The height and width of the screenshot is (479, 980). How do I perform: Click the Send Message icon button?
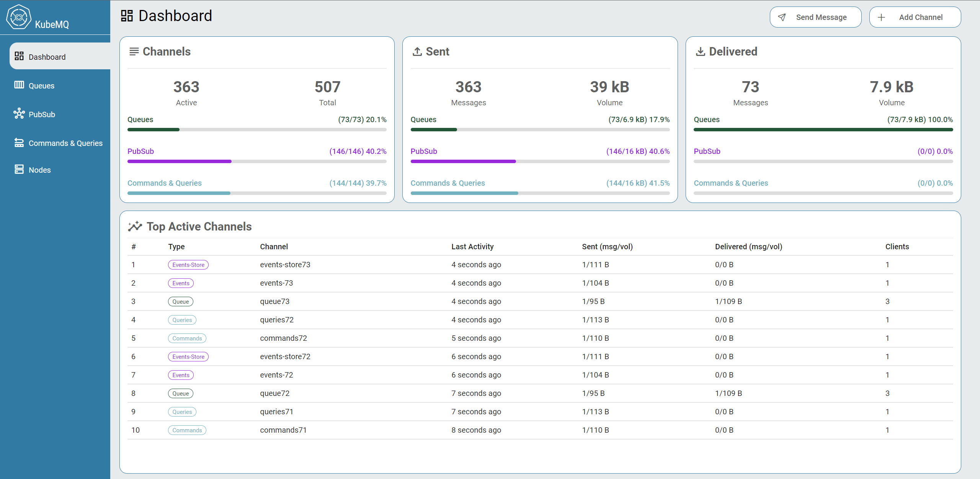click(x=782, y=17)
